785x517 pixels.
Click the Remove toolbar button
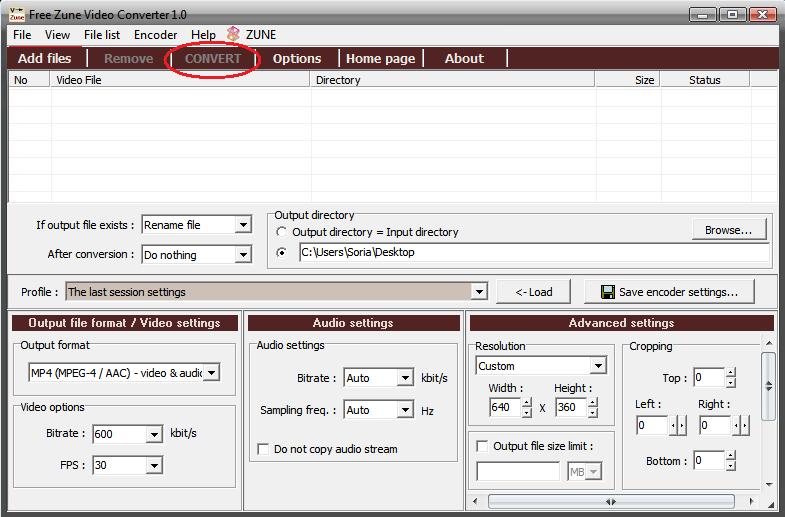[129, 58]
